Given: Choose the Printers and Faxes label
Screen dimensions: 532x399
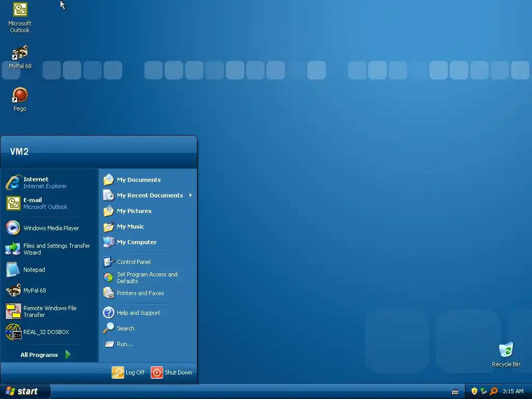Looking at the screenshot, I should (140, 293).
